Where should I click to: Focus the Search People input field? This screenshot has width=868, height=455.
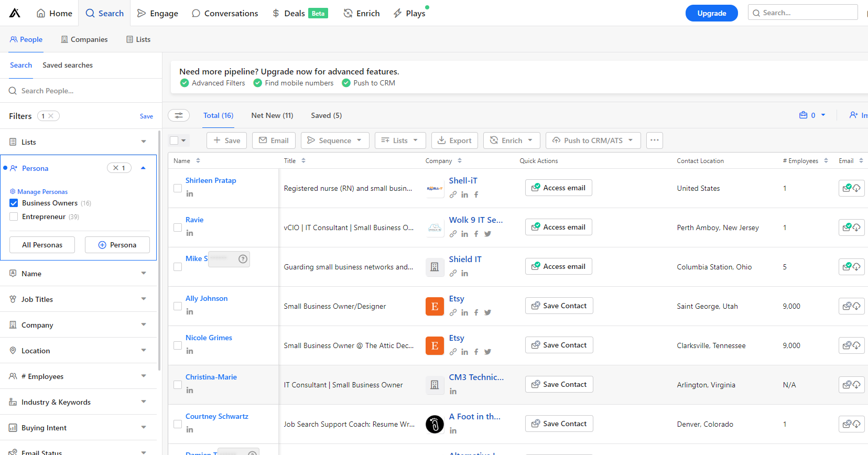81,91
